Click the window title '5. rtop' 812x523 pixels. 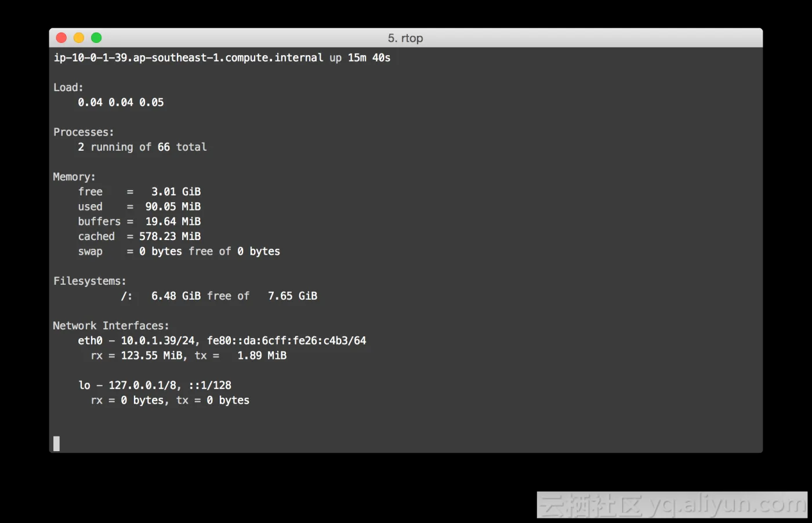coord(405,38)
